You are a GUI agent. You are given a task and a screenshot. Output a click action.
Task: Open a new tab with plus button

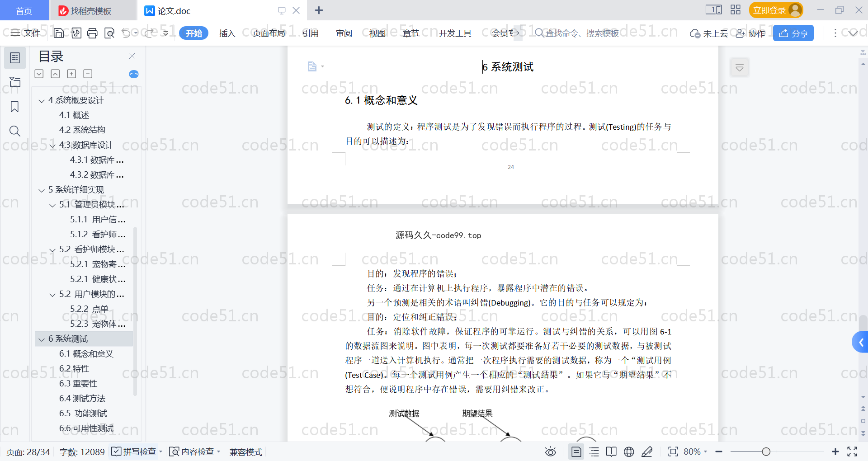click(x=319, y=10)
